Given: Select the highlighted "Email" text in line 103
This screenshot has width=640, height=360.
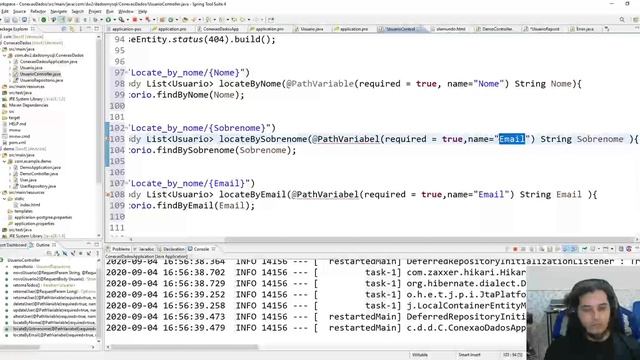Looking at the screenshot, I should pos(512,139).
